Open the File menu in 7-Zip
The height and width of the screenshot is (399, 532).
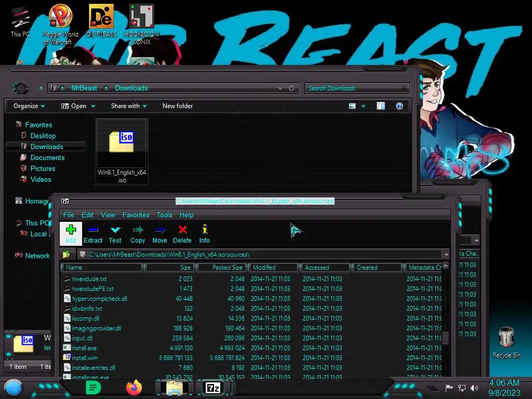69,215
